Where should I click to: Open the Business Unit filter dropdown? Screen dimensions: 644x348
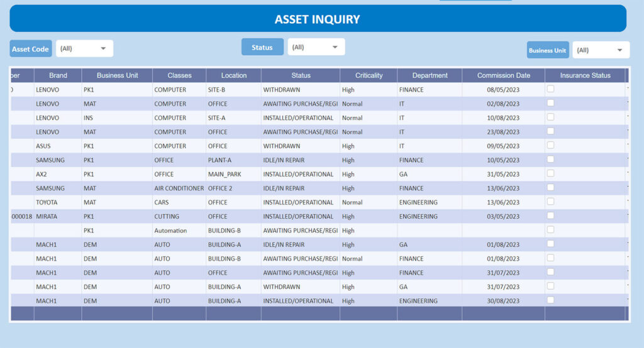[601, 50]
